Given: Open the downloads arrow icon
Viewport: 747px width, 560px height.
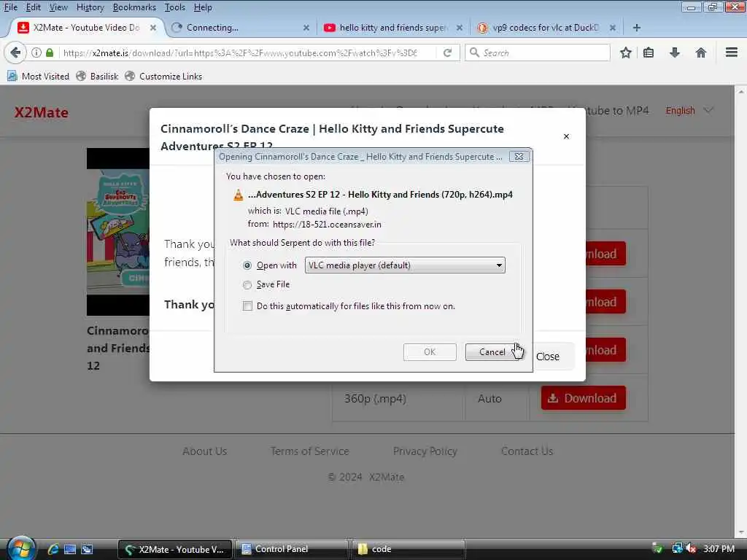Looking at the screenshot, I should click(675, 52).
